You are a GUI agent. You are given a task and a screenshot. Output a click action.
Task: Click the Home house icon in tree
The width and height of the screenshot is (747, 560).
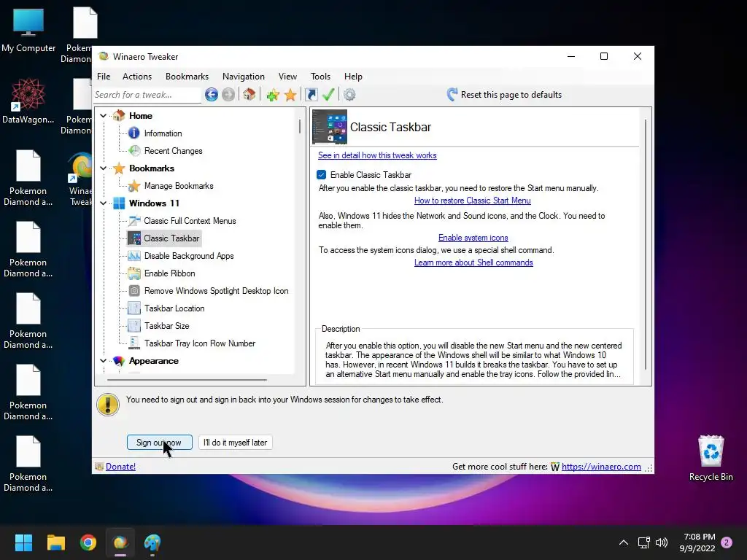119,115
